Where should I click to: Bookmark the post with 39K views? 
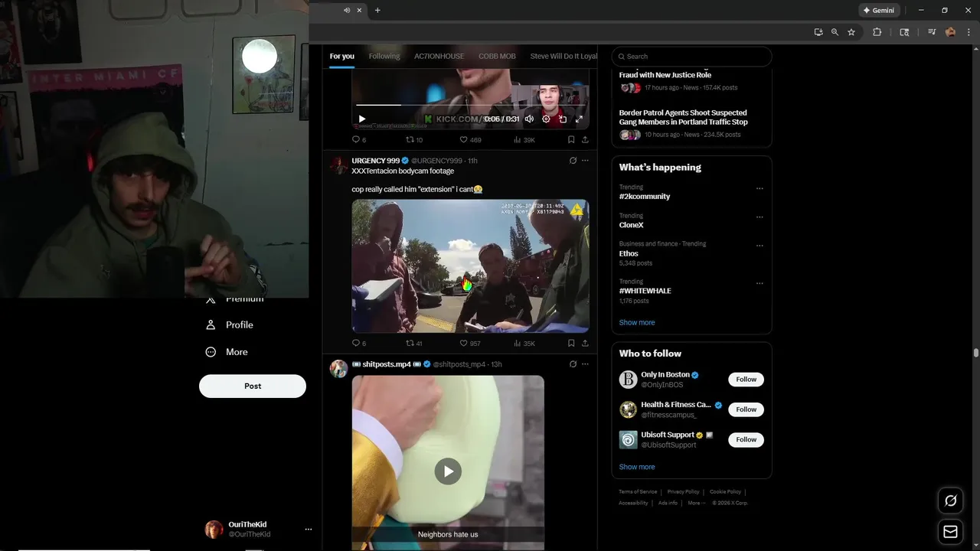coord(571,140)
